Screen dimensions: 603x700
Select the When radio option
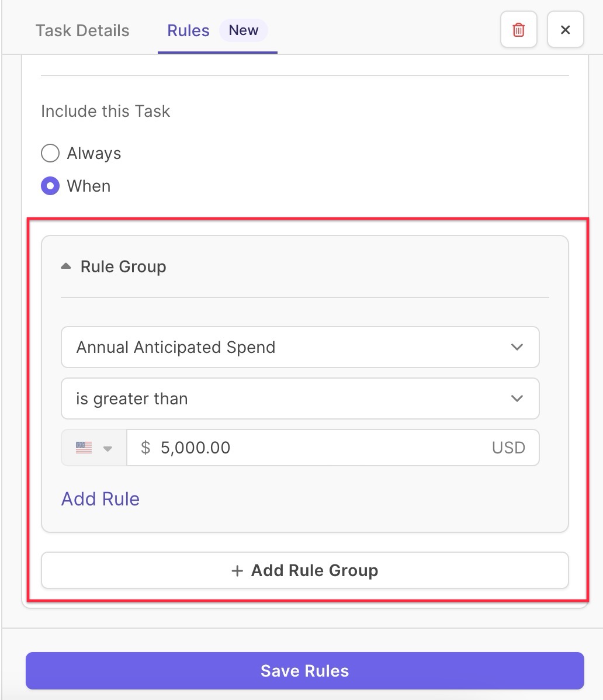click(50, 186)
